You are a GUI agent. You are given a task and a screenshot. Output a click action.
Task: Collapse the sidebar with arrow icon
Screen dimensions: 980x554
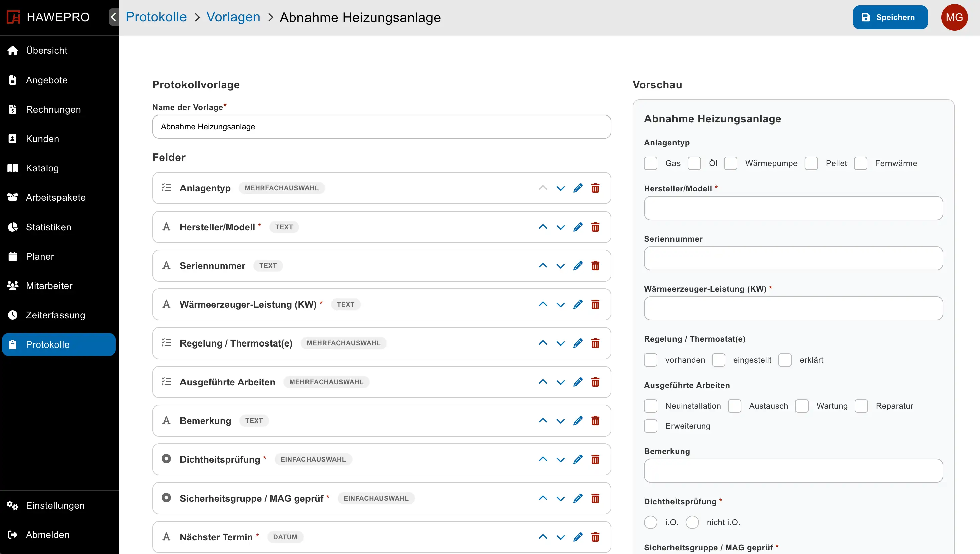[x=113, y=17]
